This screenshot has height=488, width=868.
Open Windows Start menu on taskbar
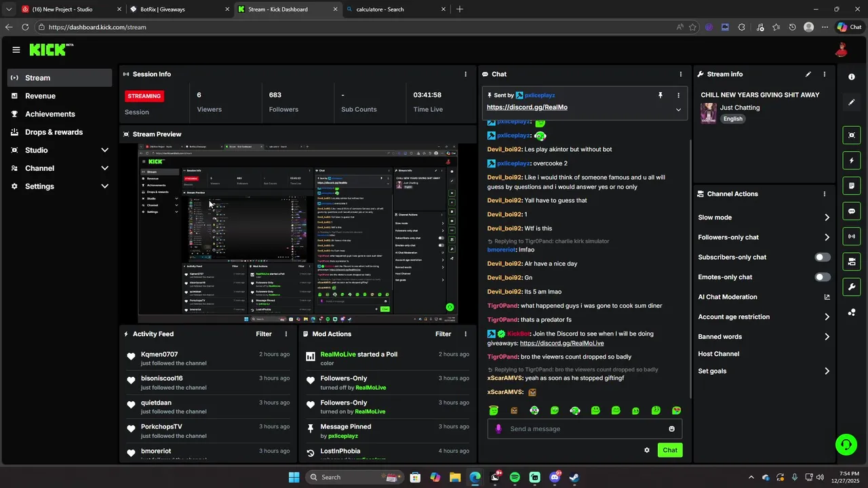tap(294, 477)
